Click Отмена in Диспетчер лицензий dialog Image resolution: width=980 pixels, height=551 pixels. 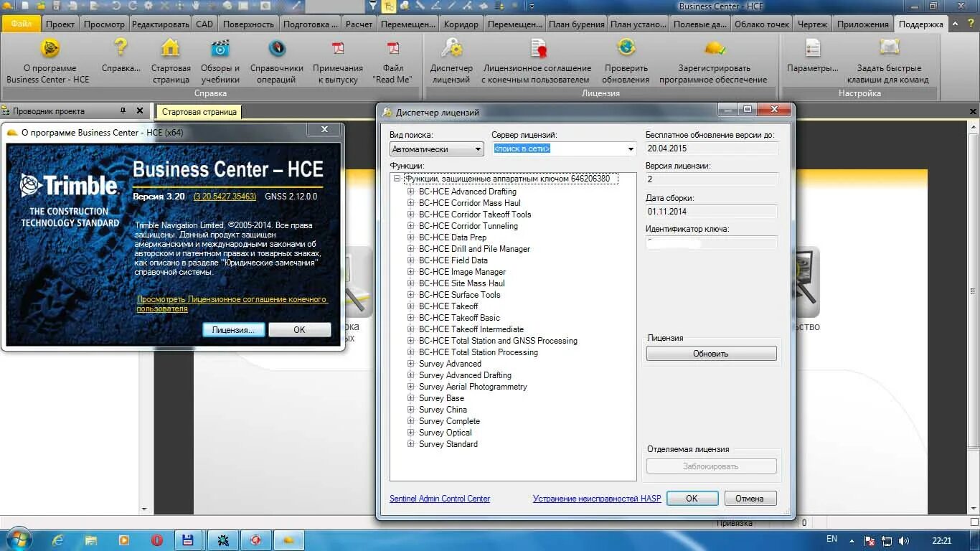[750, 498]
